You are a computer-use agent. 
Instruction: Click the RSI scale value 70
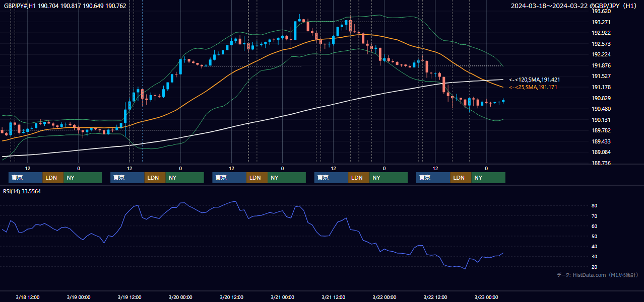coord(595,216)
